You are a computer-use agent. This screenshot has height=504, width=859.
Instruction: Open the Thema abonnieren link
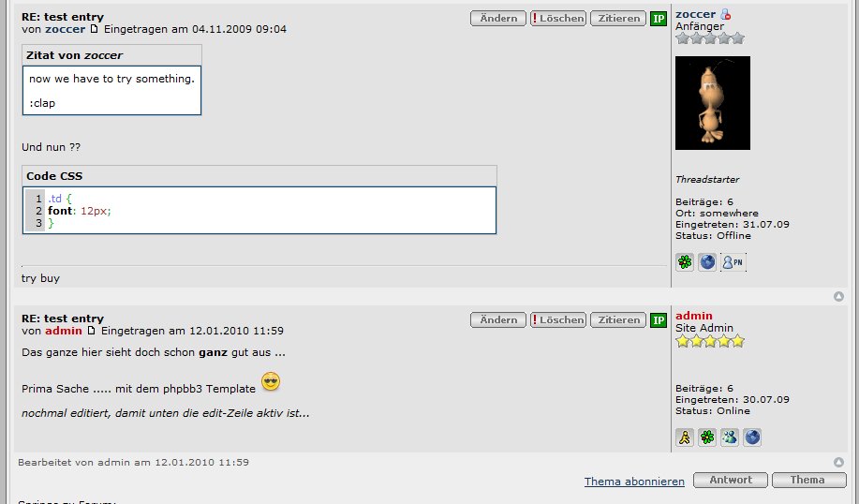pos(634,482)
